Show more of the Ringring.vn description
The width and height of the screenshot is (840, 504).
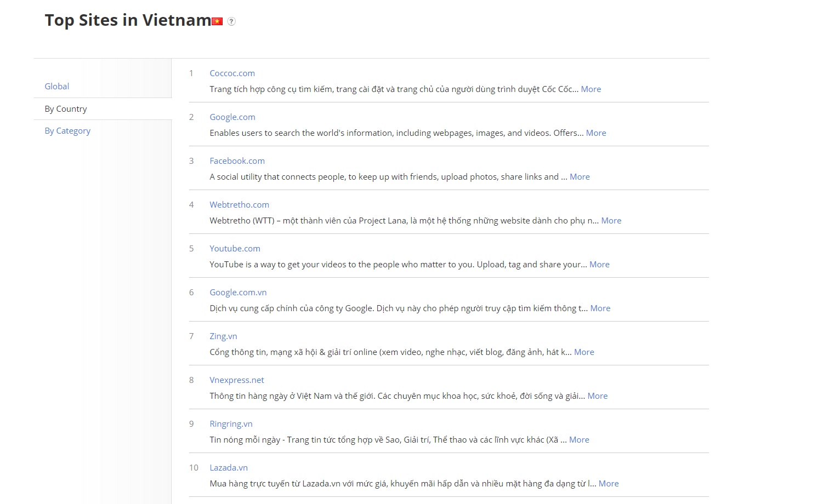point(579,440)
